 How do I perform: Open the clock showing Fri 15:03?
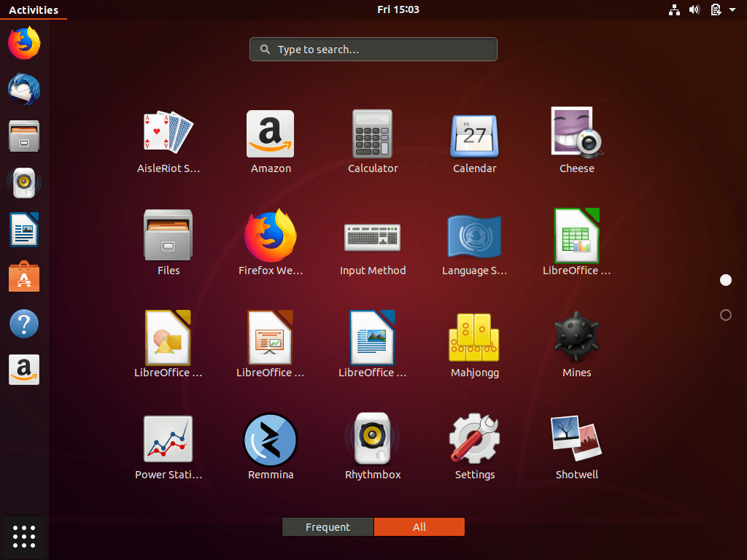(x=398, y=9)
